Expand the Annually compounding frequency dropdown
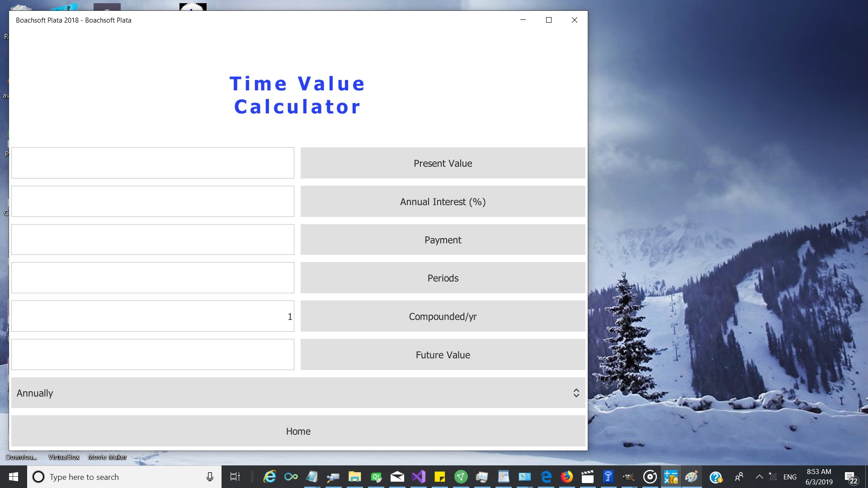Viewport: 868px width, 488px height. 298,393
